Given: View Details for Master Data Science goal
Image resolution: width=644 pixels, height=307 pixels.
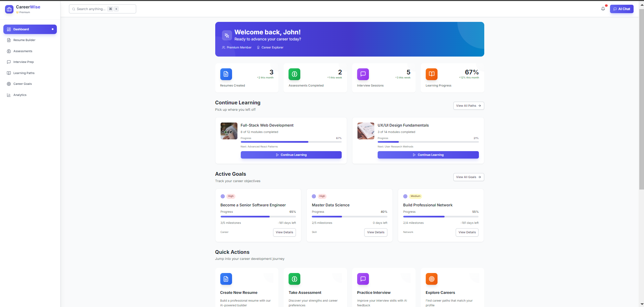Looking at the screenshot, I should click(376, 232).
